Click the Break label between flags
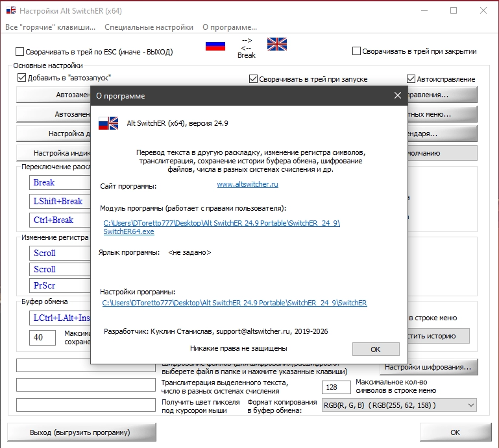The width and height of the screenshot is (499, 448). [x=247, y=55]
